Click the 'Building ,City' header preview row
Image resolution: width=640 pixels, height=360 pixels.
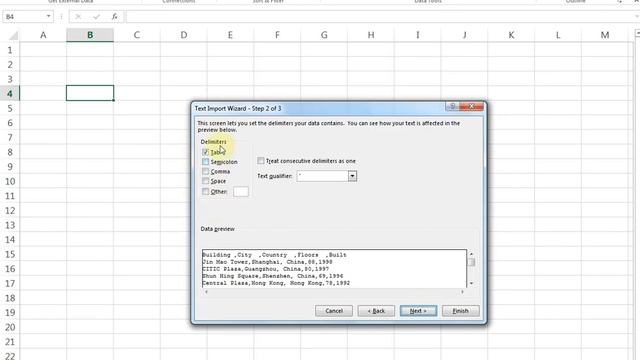(x=274, y=255)
